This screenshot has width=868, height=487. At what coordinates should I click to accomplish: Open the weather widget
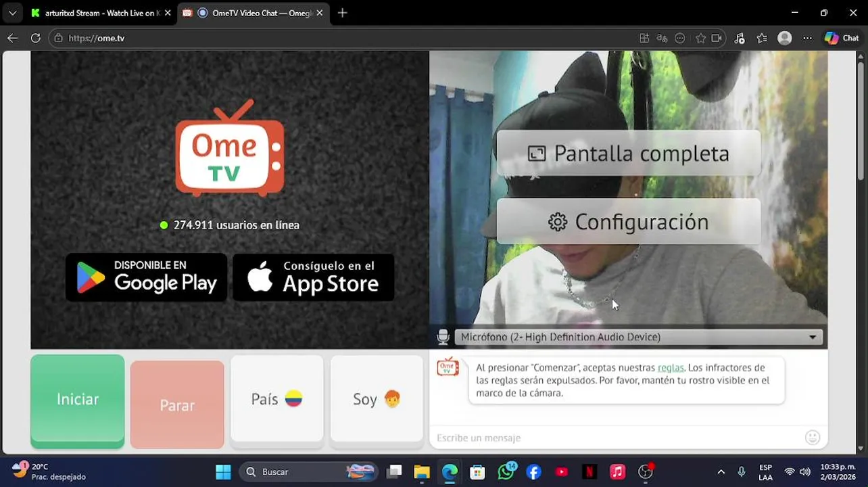click(x=49, y=471)
